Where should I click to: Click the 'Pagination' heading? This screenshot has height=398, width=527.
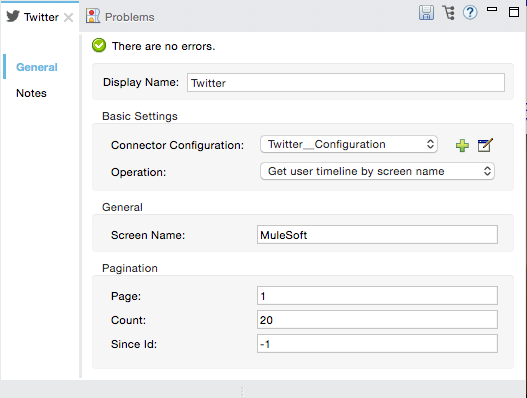130,268
